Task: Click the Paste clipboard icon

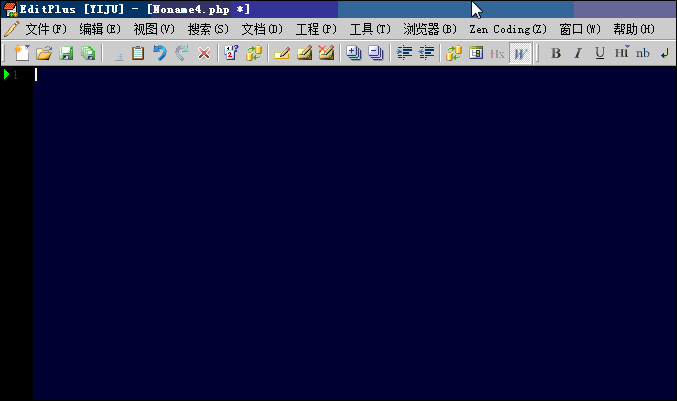Action: click(x=138, y=53)
